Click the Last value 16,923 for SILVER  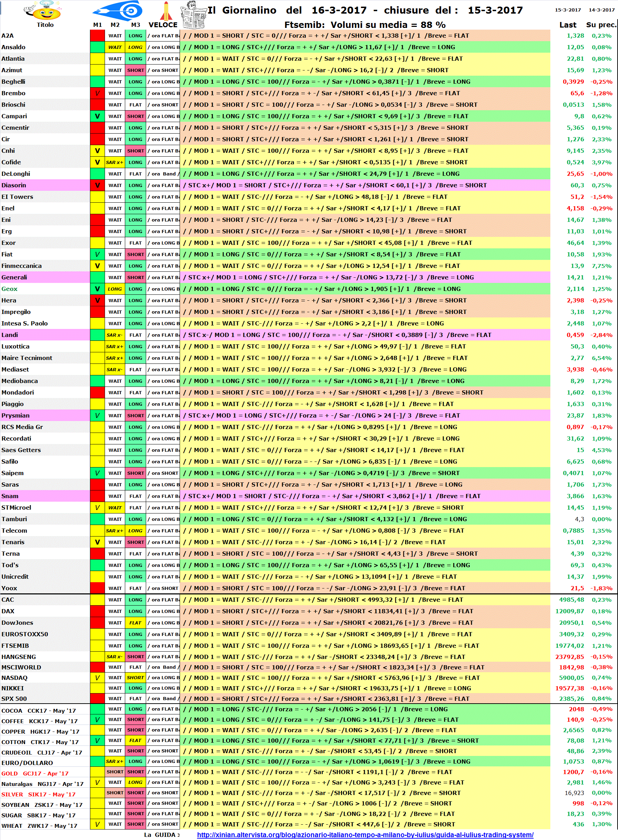pos(574,793)
